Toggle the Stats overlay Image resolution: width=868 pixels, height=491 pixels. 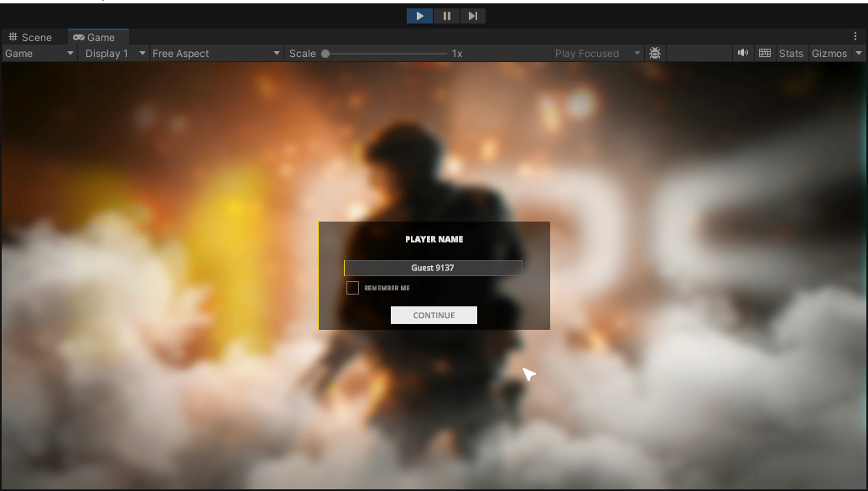791,53
